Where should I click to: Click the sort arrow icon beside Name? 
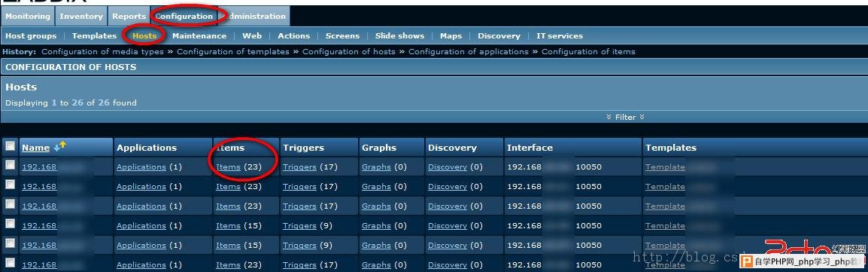coord(59,146)
